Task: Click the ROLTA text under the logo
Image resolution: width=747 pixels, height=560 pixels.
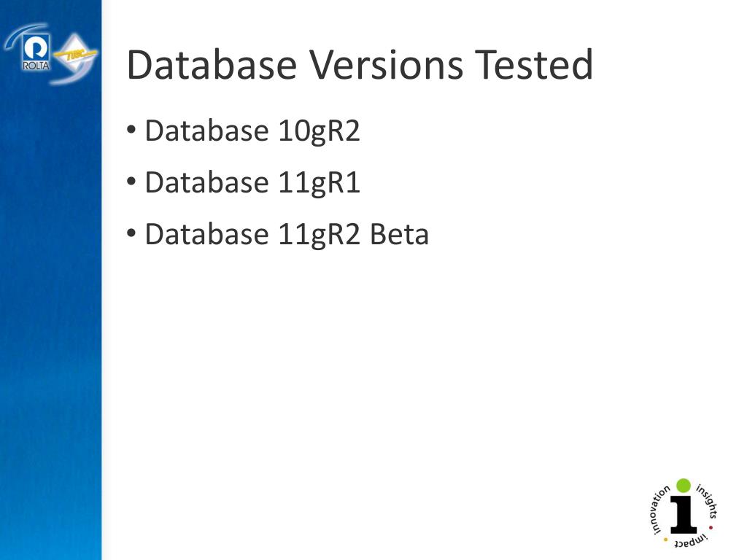Action: 36,65
